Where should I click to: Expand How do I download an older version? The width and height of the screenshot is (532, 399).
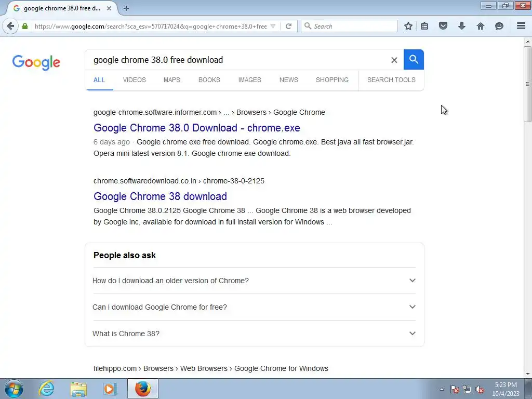tap(254, 281)
